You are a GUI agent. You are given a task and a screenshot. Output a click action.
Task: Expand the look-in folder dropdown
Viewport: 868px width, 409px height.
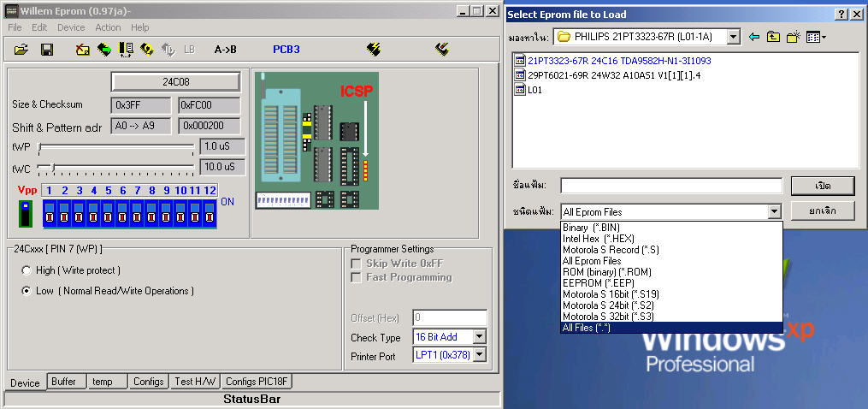(x=734, y=37)
